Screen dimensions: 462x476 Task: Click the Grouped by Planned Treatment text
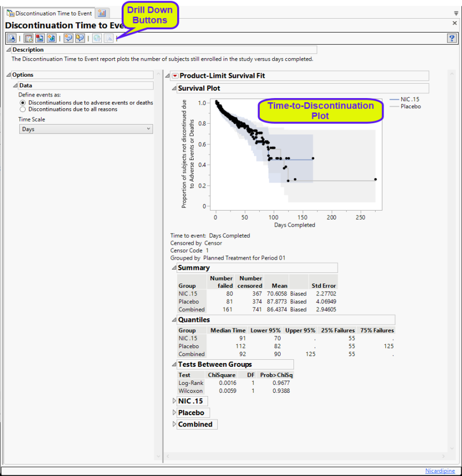pos(228,258)
